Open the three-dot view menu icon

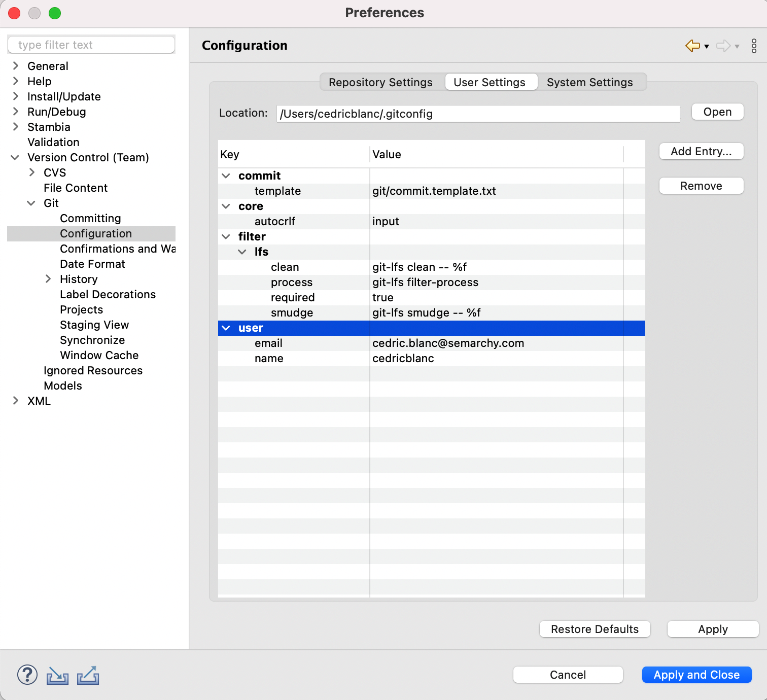(754, 46)
